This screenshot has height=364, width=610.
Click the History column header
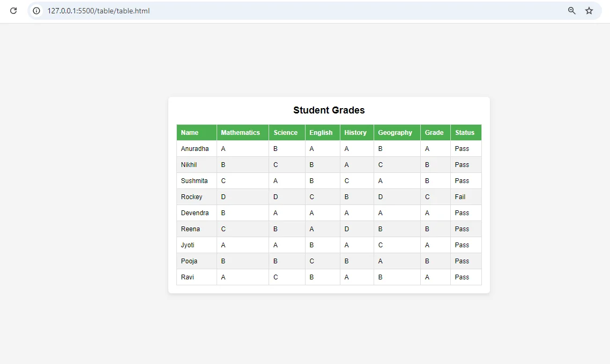coord(356,132)
